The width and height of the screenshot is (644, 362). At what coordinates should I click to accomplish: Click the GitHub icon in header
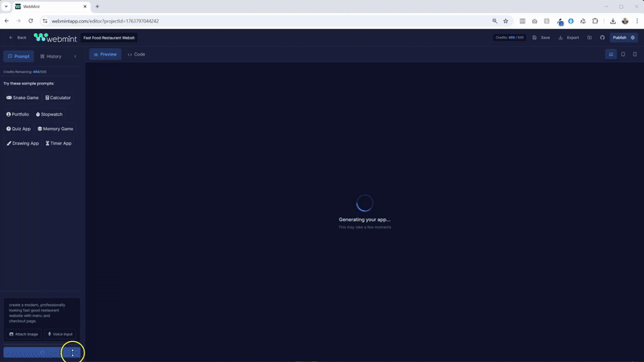coord(602,38)
